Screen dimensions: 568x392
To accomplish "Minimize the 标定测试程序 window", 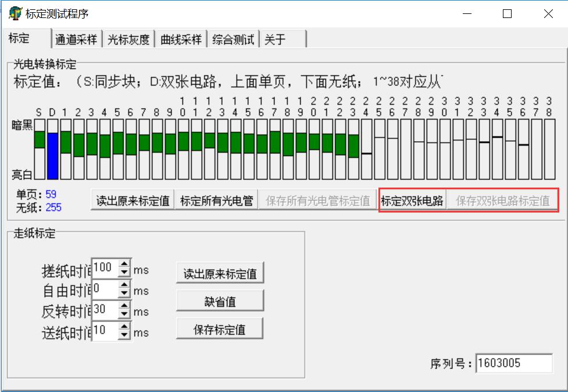I will click(x=467, y=14).
